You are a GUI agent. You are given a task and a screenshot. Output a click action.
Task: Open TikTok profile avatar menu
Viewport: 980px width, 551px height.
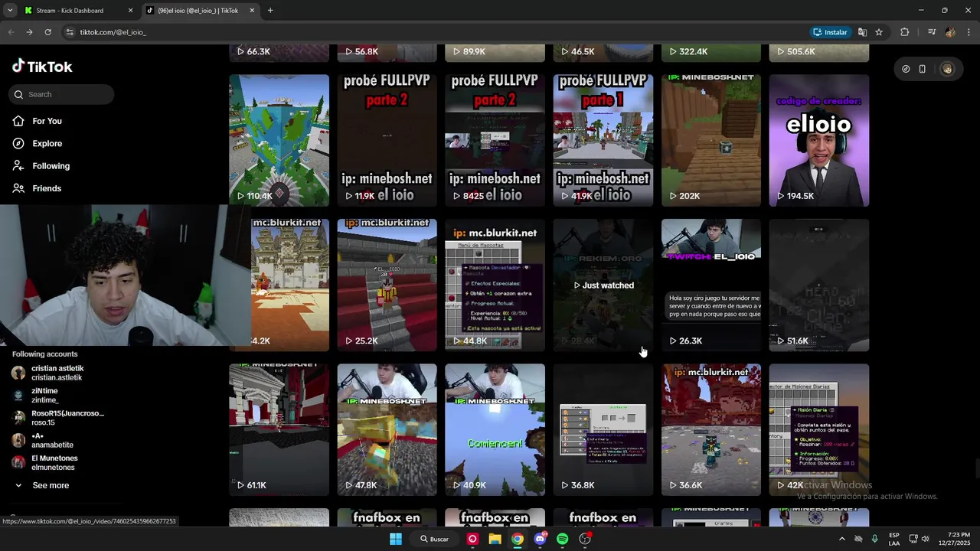click(947, 69)
